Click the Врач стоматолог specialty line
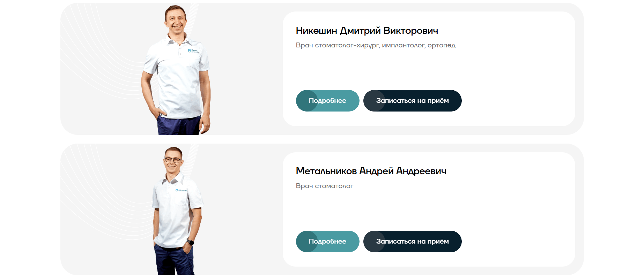The image size is (644, 276). 325,186
